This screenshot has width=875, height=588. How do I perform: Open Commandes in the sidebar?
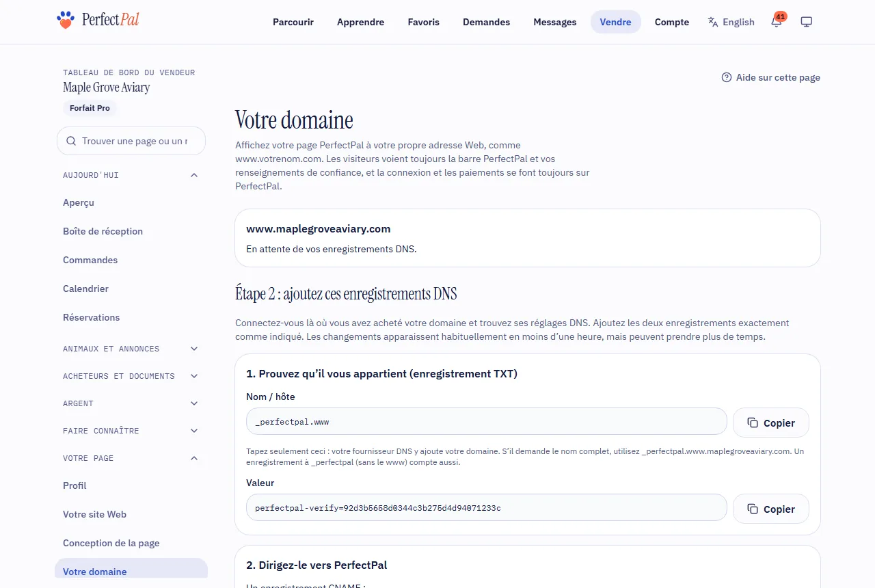131,260
